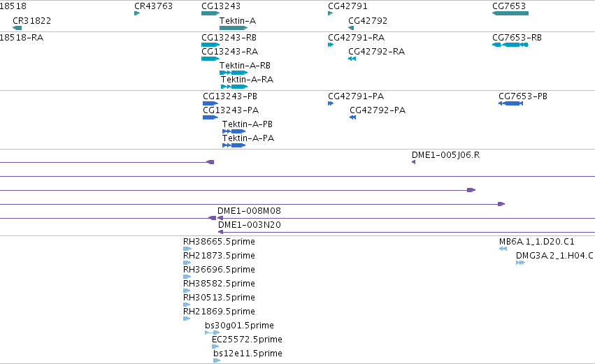
Task: Select the Tektin-A-PB protein glyph
Action: tap(234, 131)
